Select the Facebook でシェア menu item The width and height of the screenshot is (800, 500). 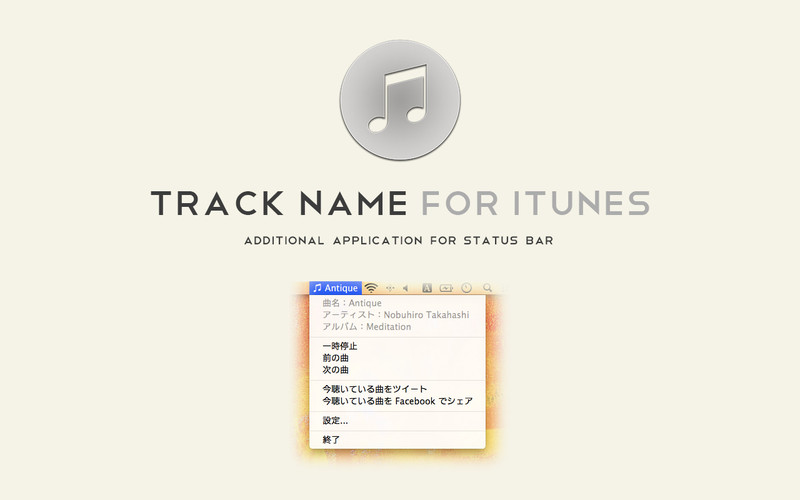tap(397, 401)
